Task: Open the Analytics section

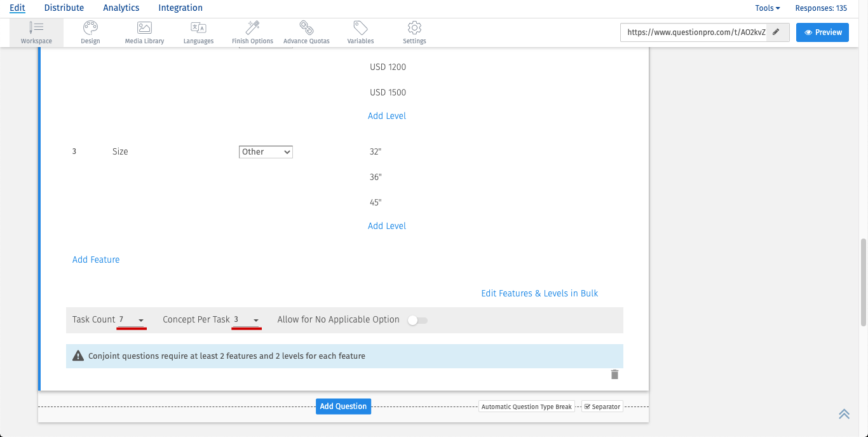Action: click(121, 8)
